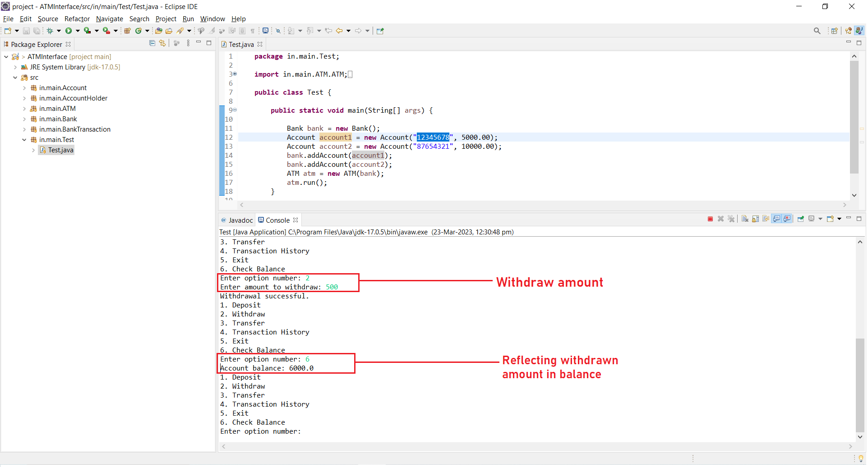868x467 pixels.
Task: Click the Save icon in toolbar
Action: (26, 31)
